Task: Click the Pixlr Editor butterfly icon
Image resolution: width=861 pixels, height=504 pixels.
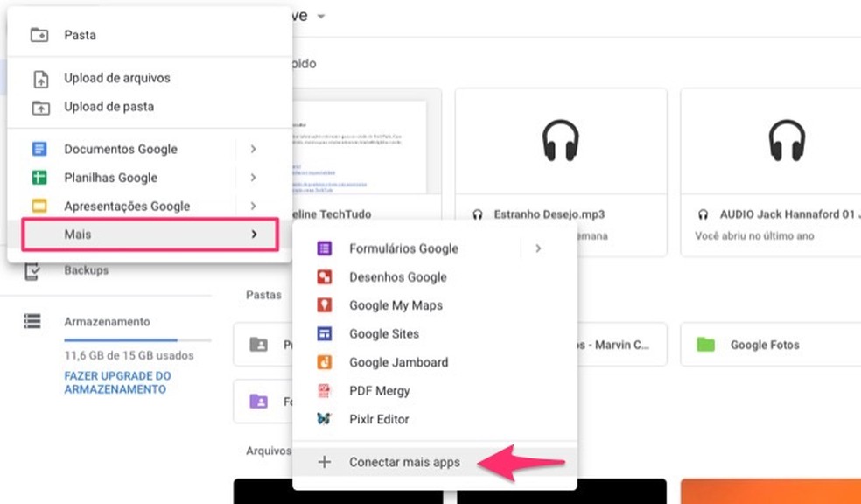Action: 324,419
